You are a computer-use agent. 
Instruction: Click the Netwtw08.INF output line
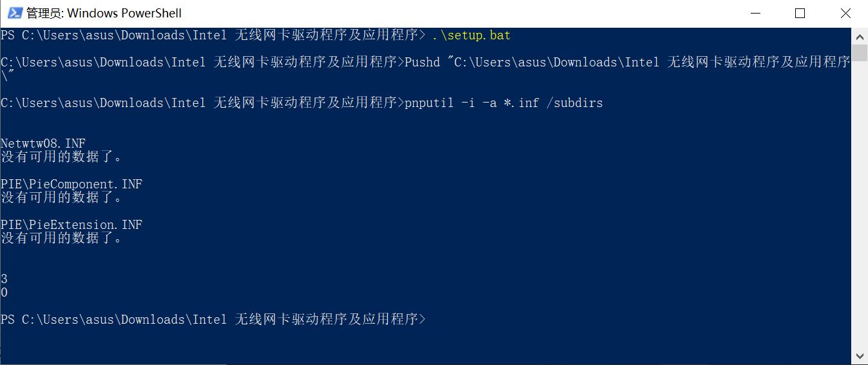pyautogui.click(x=43, y=143)
